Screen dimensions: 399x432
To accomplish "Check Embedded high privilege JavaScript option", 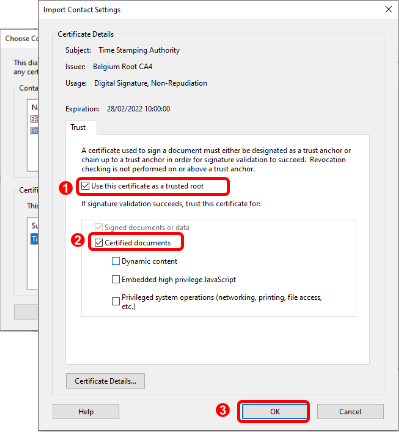I will tap(116, 279).
